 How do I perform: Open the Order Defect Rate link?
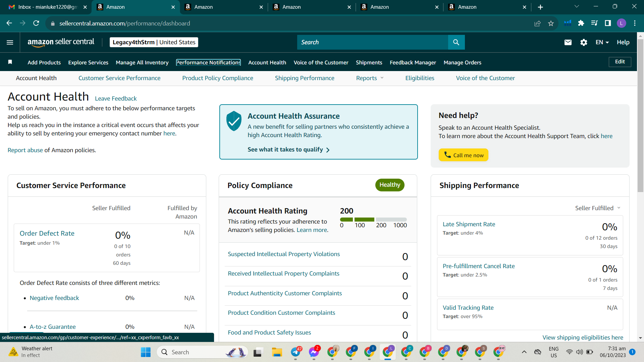[47, 233]
